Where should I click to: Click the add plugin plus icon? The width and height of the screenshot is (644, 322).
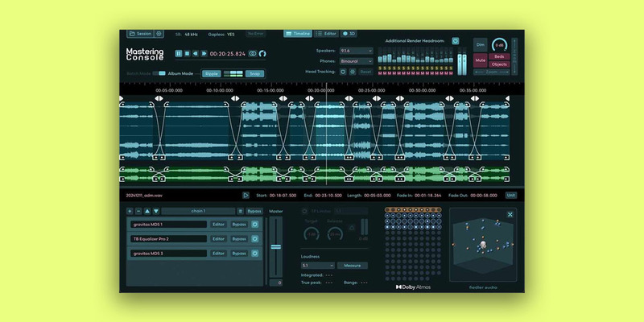click(x=131, y=211)
